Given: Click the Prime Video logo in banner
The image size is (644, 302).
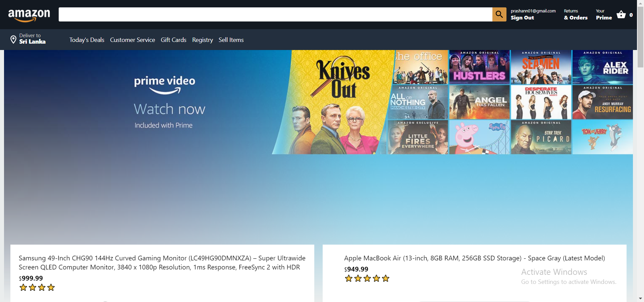Looking at the screenshot, I should [164, 85].
